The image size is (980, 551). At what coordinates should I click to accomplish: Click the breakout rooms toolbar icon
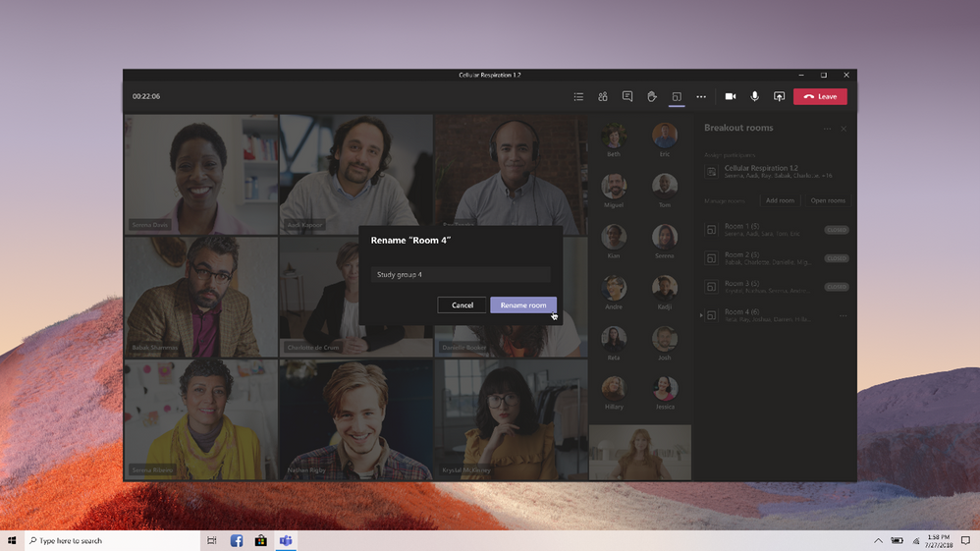coord(677,96)
